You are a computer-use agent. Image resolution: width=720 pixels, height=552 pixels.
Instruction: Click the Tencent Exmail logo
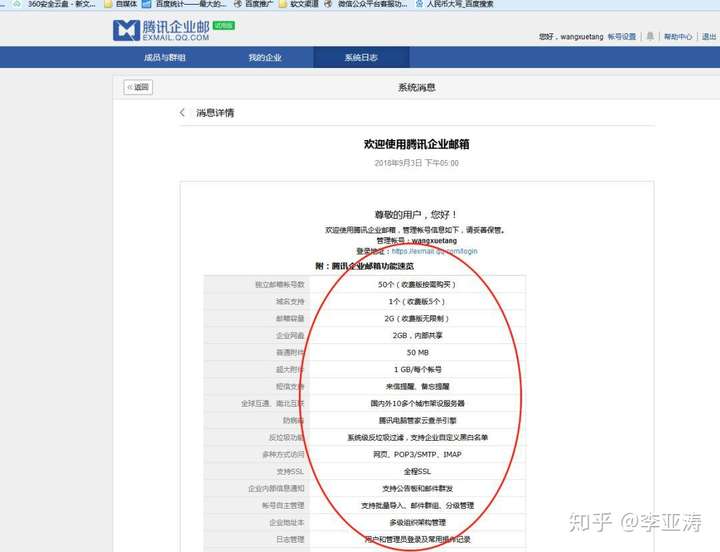(x=161, y=30)
